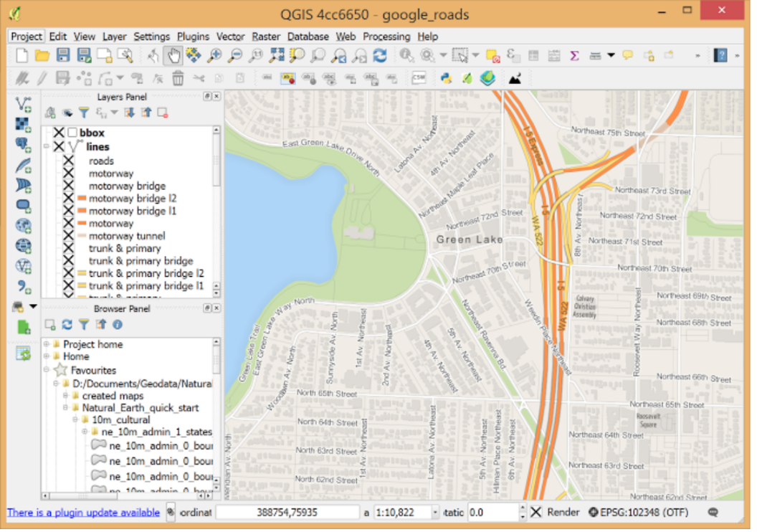Toggle the Map Tips speech bubble icon

tap(628, 55)
